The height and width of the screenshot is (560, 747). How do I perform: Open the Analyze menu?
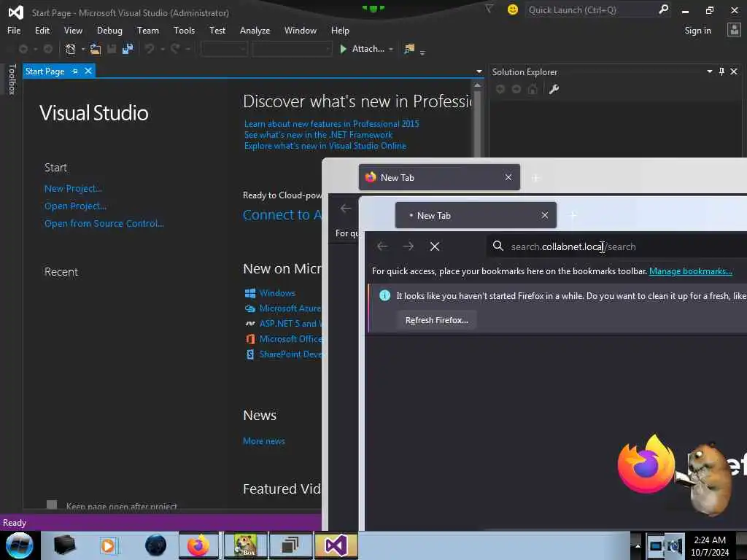[x=255, y=31]
